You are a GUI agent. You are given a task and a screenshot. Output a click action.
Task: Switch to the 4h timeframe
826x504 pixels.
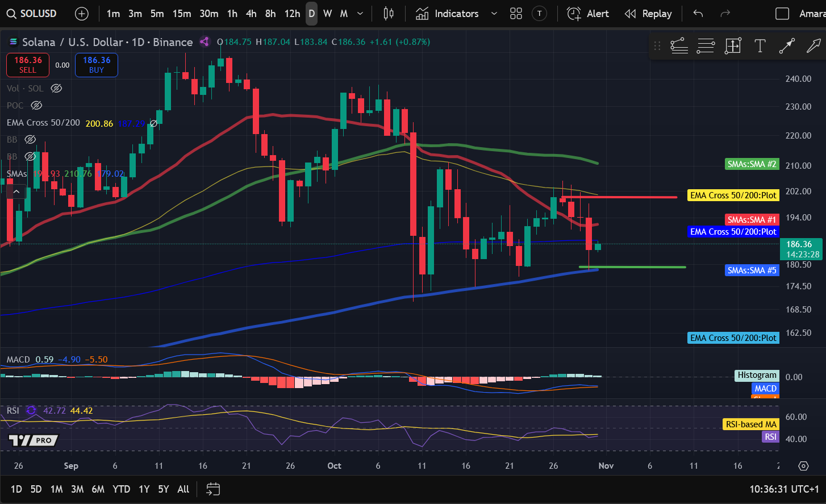tap(251, 13)
